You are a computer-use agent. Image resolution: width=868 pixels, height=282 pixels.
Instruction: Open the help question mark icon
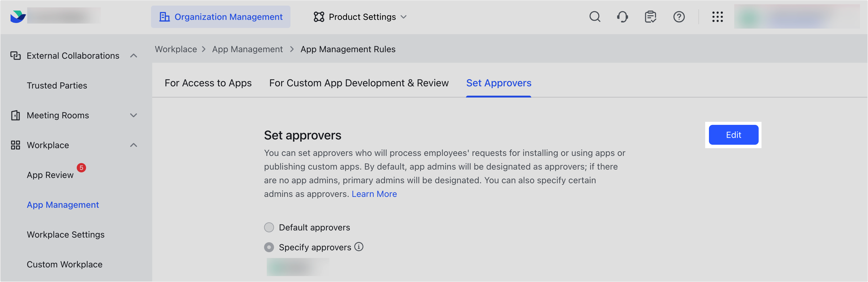coord(679,17)
